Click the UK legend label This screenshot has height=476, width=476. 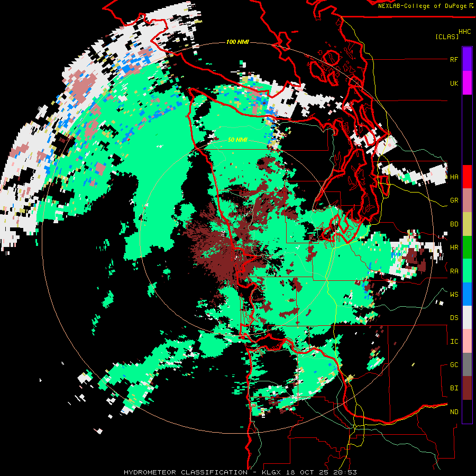pyautogui.click(x=454, y=83)
